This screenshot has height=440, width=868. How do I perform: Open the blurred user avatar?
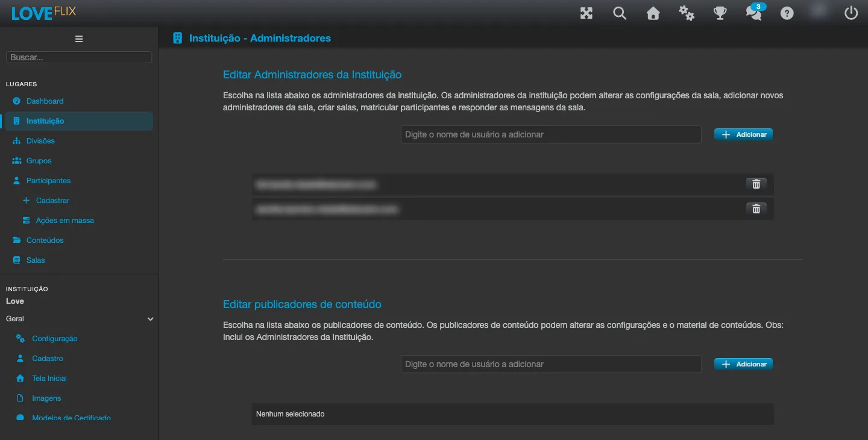click(x=819, y=10)
